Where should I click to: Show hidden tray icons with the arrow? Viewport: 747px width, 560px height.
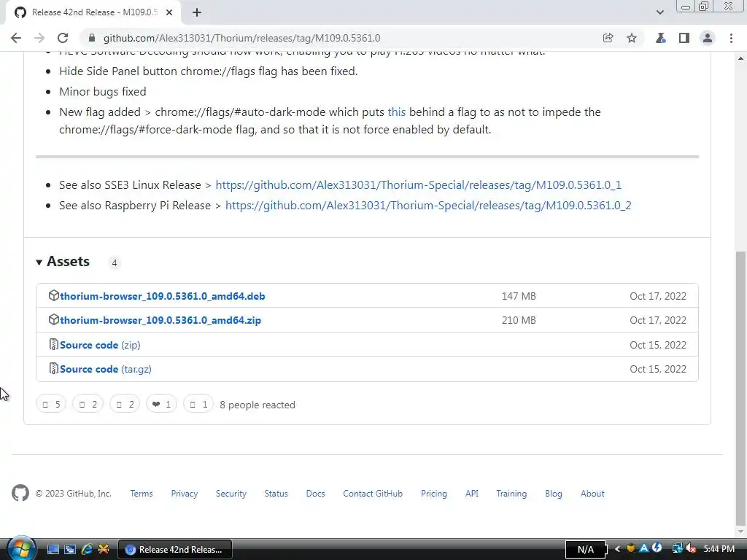[617, 549]
